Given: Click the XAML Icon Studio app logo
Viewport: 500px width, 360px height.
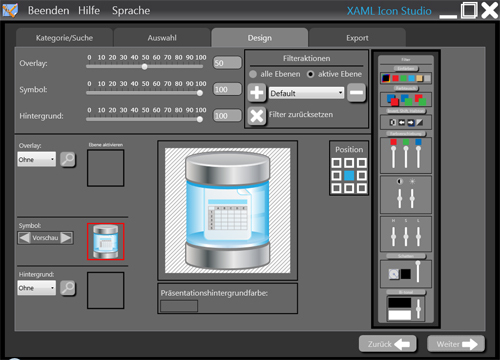Looking at the screenshot, I should (10, 10).
